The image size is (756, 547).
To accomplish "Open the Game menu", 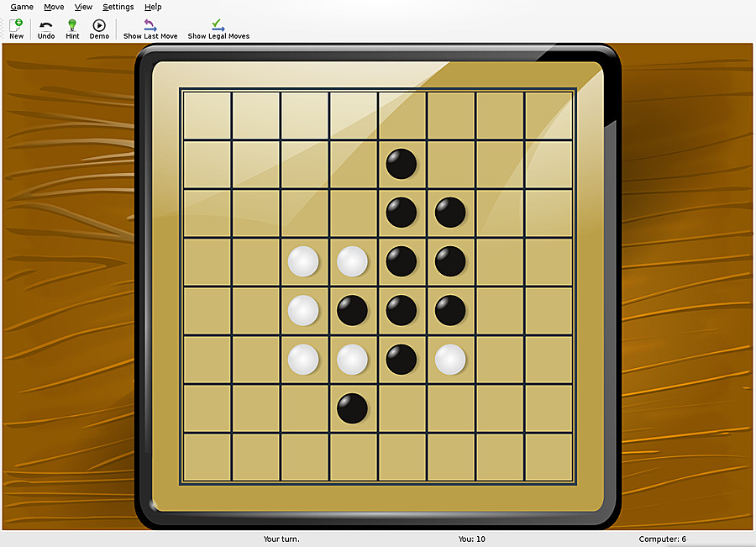I will tap(22, 7).
